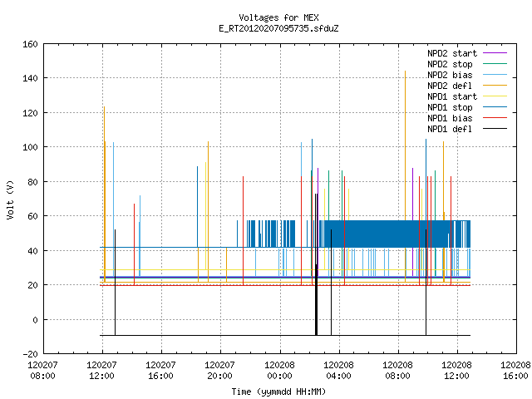This screenshot has height=399, width=532.
Task: Click the '120207 20:00' x-axis tick label
Action: point(219,371)
